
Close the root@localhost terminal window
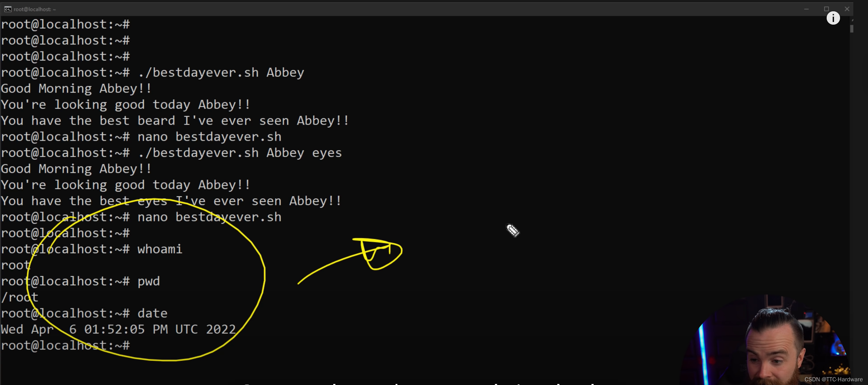pos(847,9)
